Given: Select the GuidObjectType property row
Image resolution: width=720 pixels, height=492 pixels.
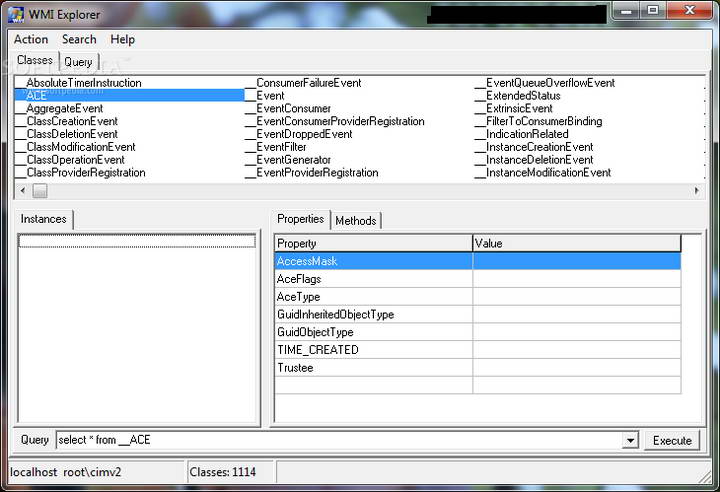Looking at the screenshot, I should (x=478, y=332).
